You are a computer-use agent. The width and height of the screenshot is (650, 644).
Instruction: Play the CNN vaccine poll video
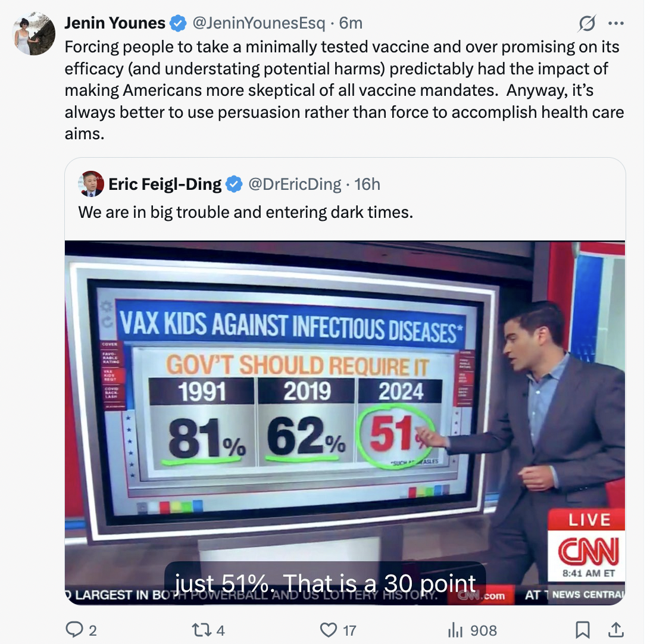pos(345,423)
